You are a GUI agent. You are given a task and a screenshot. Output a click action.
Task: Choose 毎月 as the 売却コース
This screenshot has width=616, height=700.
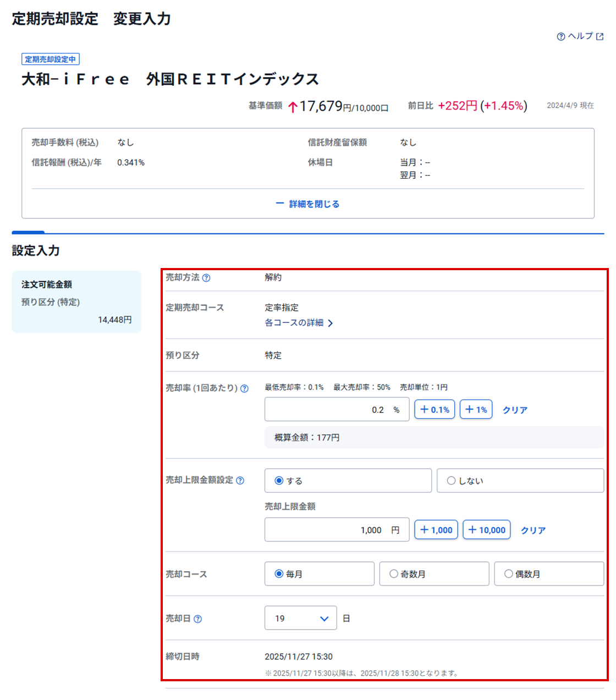(x=279, y=574)
